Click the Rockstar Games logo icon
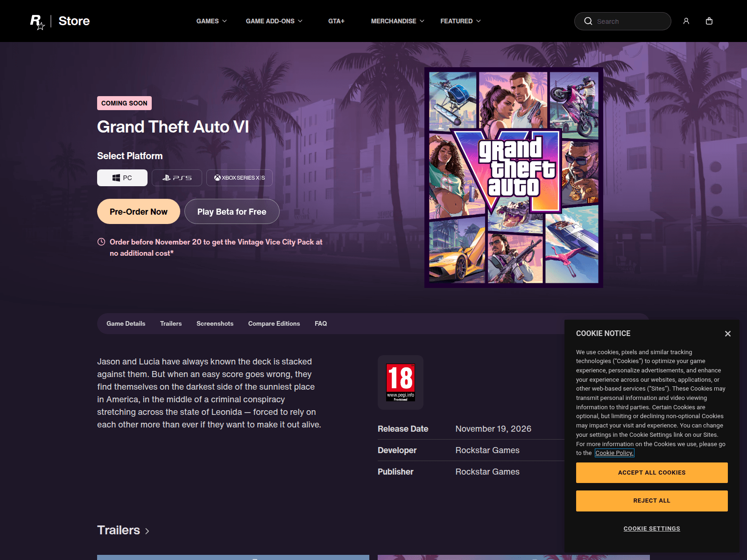 [37, 21]
